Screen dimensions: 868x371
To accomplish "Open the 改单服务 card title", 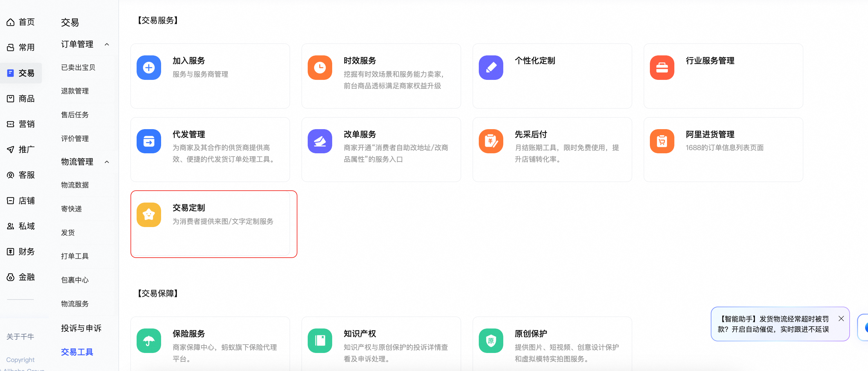I will tap(360, 135).
